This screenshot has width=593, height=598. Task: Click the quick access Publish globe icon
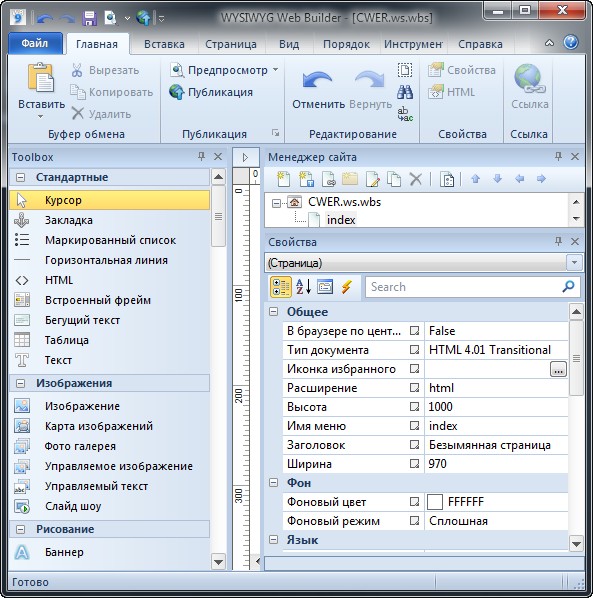click(x=143, y=18)
